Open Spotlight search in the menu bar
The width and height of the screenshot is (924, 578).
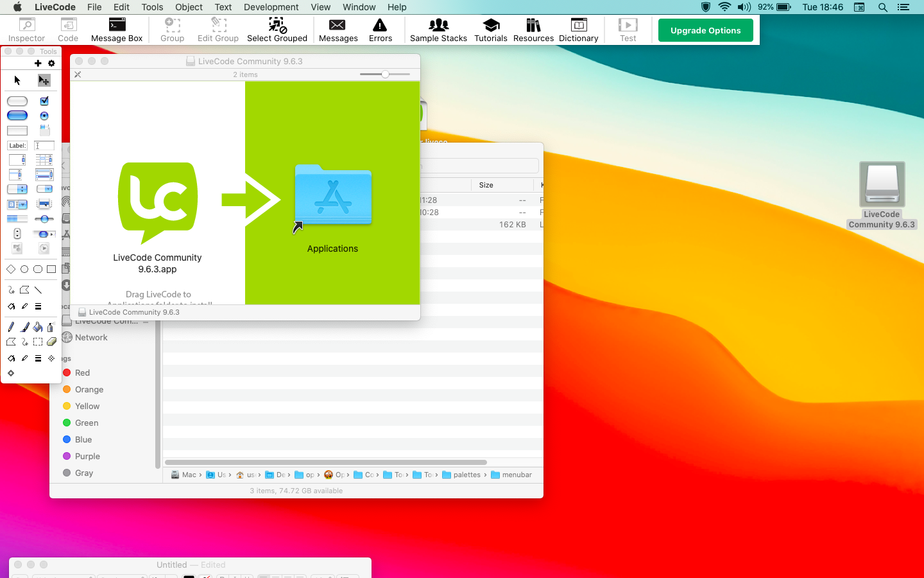(883, 7)
